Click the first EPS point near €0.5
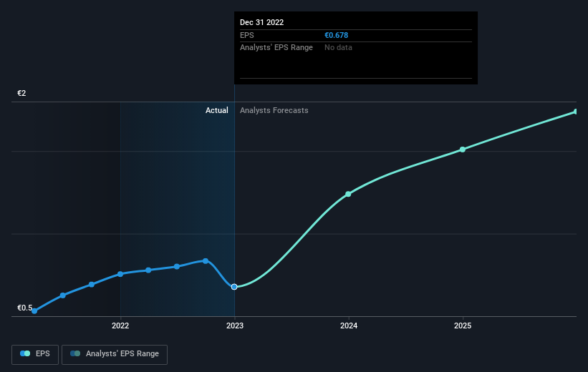The image size is (588, 372). [34, 311]
